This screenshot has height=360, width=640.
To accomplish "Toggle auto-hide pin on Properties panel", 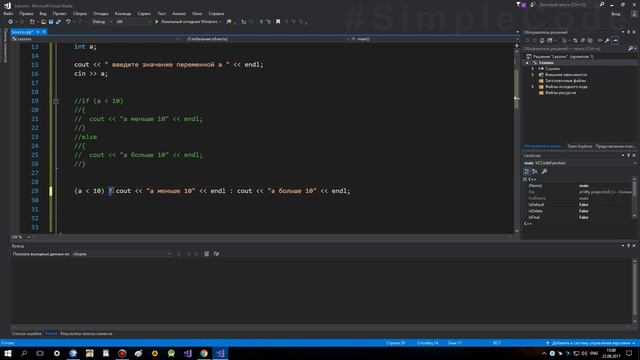I will point(629,156).
